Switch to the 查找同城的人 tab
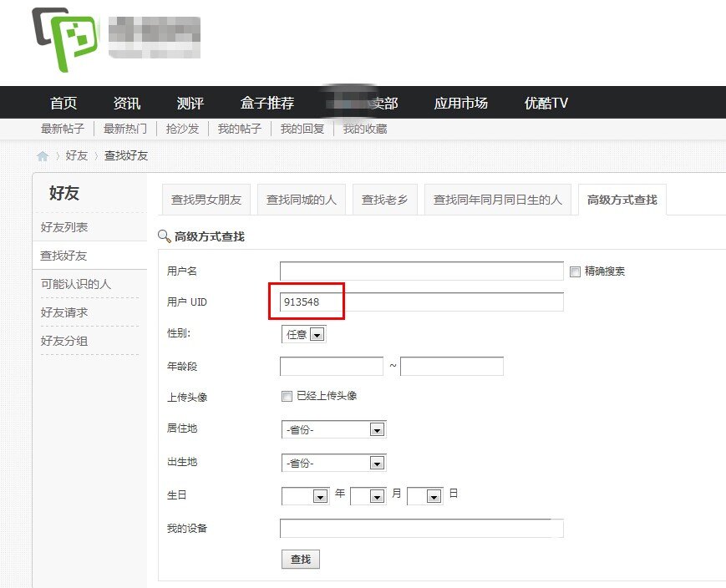Image resolution: width=726 pixels, height=588 pixels. (301, 199)
